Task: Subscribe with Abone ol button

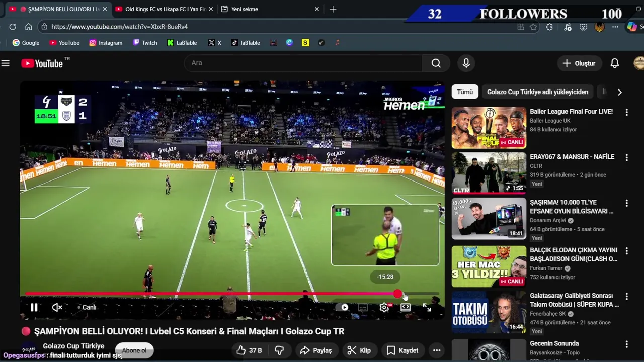Action: tap(134, 350)
